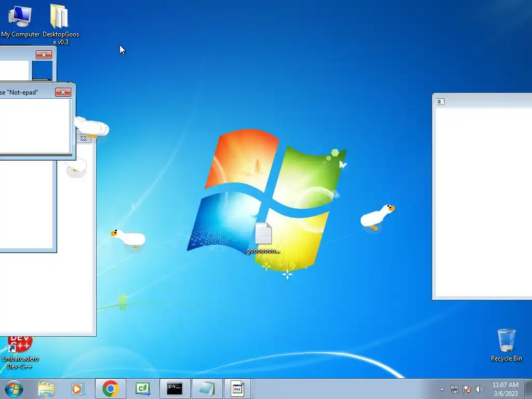Viewport: 532px width, 399px height.
Task: Click the gray X button under the goose
Action: coord(83,138)
